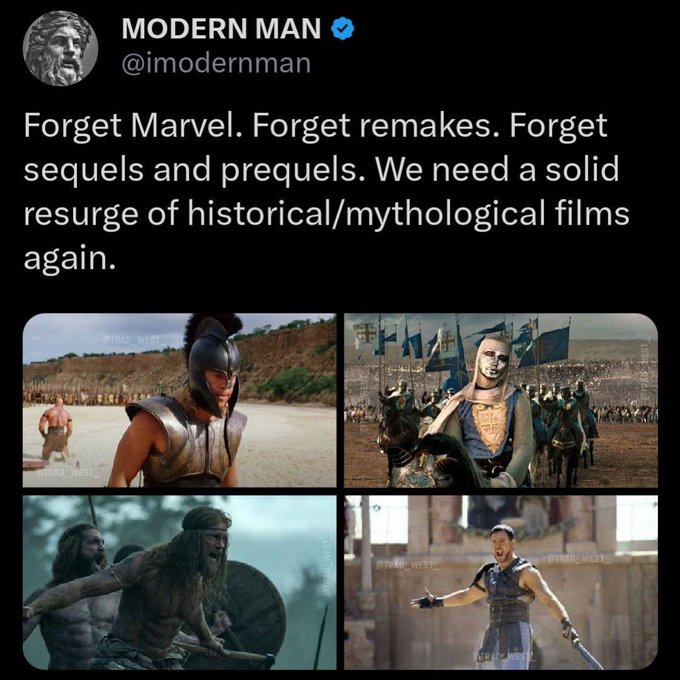
Task: Open the gladiator in arena image
Action: click(x=501, y=582)
